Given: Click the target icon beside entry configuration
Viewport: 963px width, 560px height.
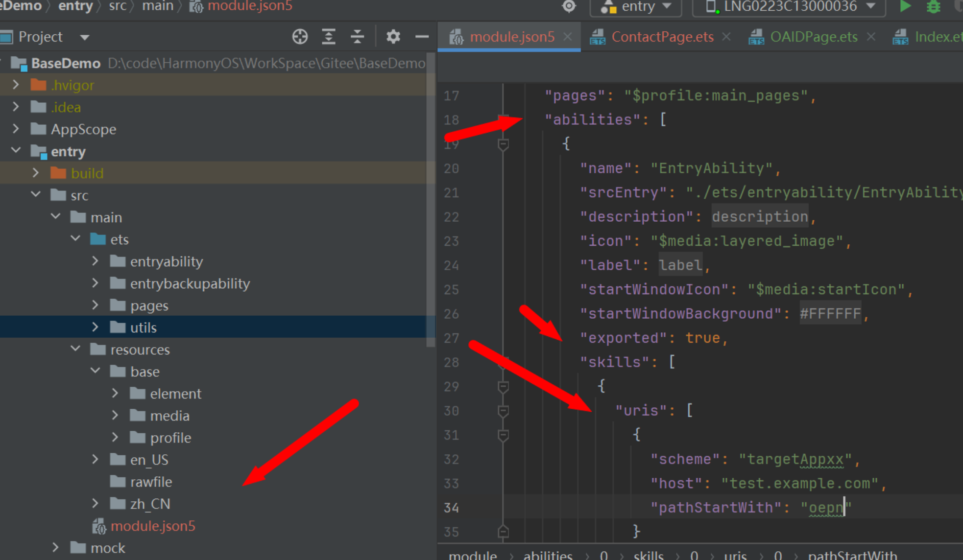Looking at the screenshot, I should click(569, 6).
